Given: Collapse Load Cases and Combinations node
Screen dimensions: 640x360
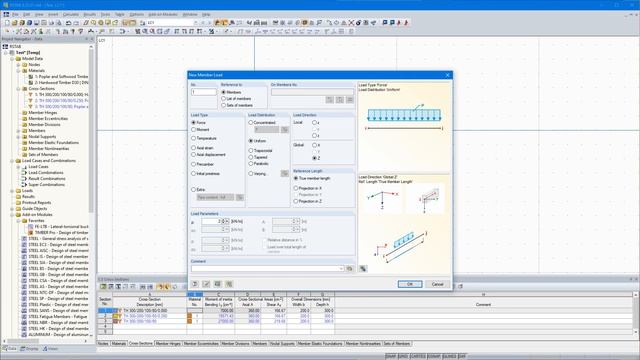Looking at the screenshot, I should click(12, 160).
